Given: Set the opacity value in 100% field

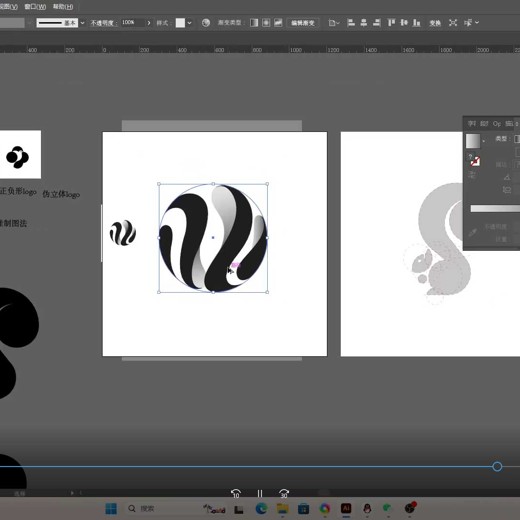Looking at the screenshot, I should point(132,23).
